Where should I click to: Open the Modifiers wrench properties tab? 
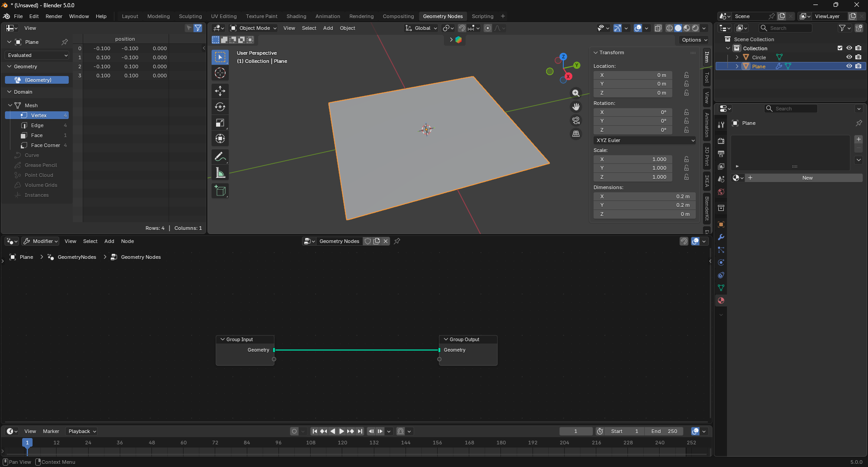(721, 237)
